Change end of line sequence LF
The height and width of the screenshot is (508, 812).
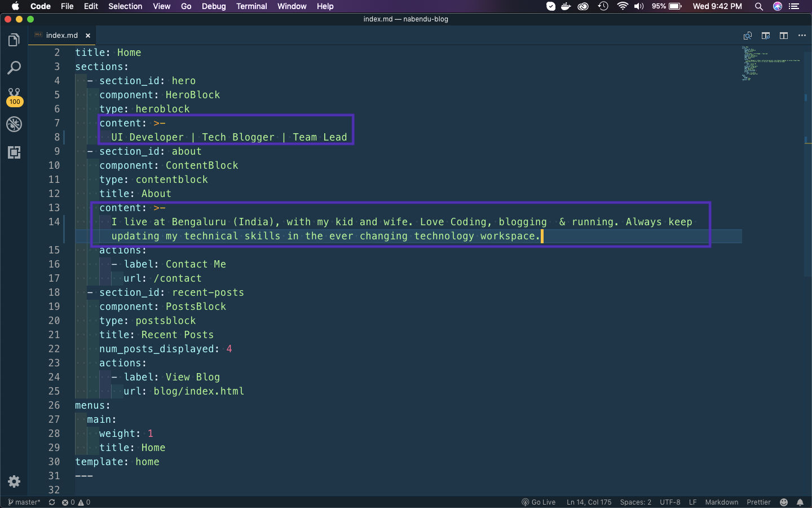[692, 502]
